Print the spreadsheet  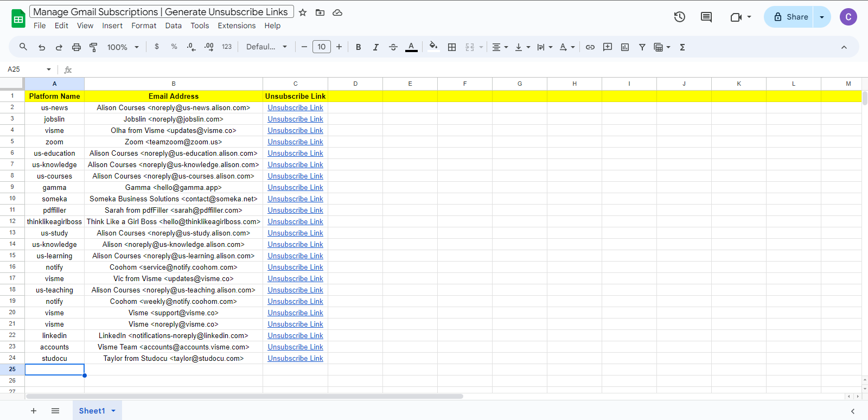76,47
